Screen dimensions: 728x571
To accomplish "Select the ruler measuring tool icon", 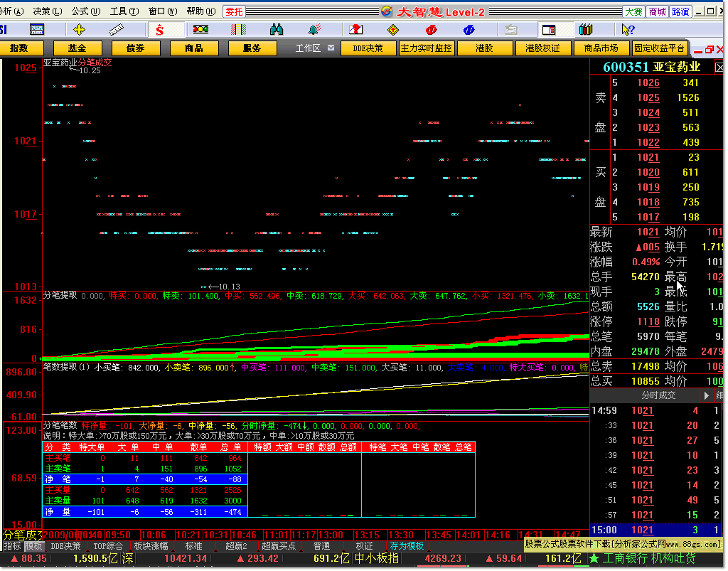I will (117, 30).
